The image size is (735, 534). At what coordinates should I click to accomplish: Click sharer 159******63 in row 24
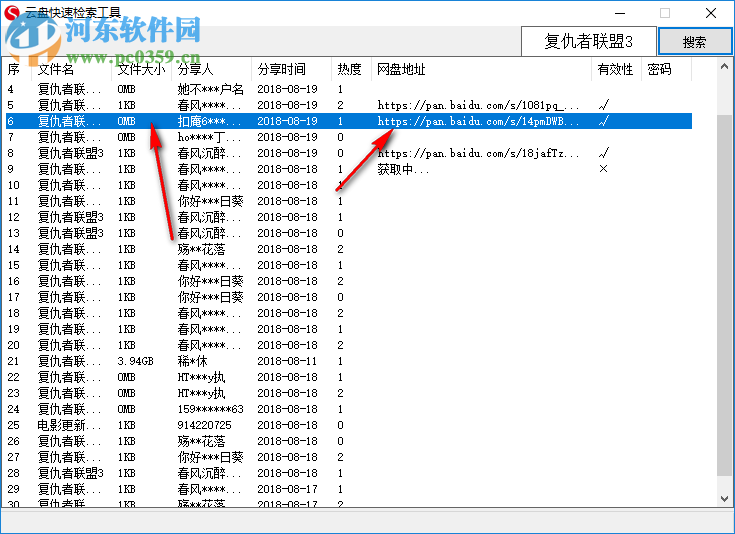point(210,409)
